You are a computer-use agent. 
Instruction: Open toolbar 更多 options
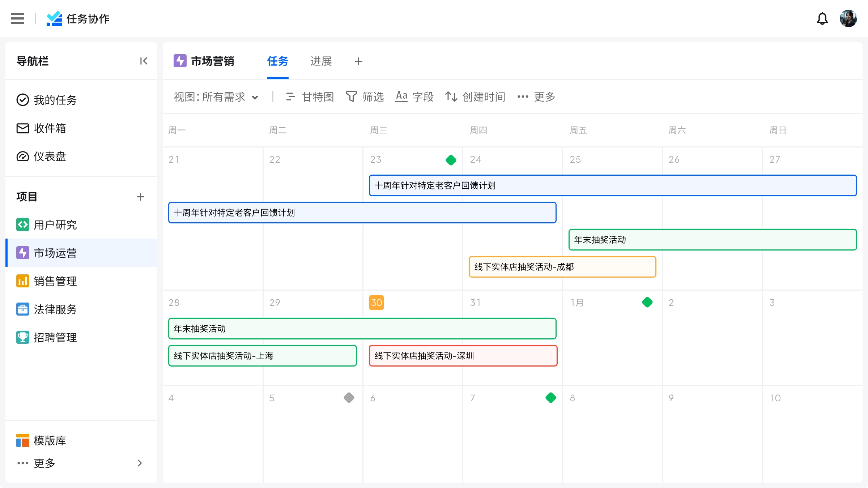[536, 97]
